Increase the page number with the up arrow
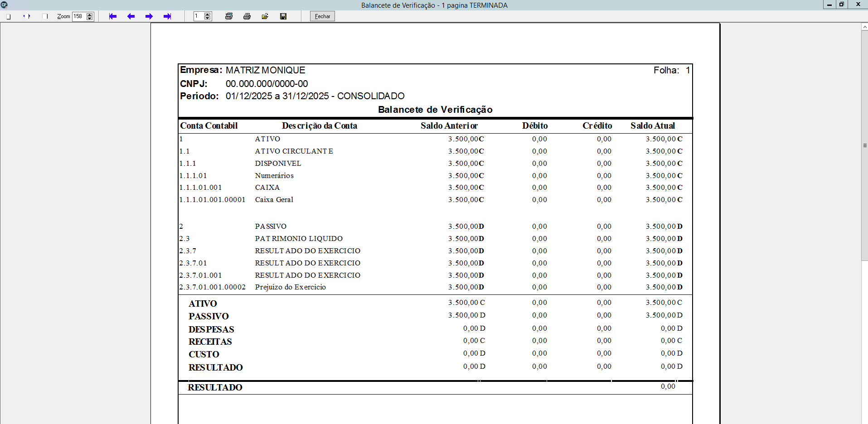The width and height of the screenshot is (868, 424). pos(208,14)
